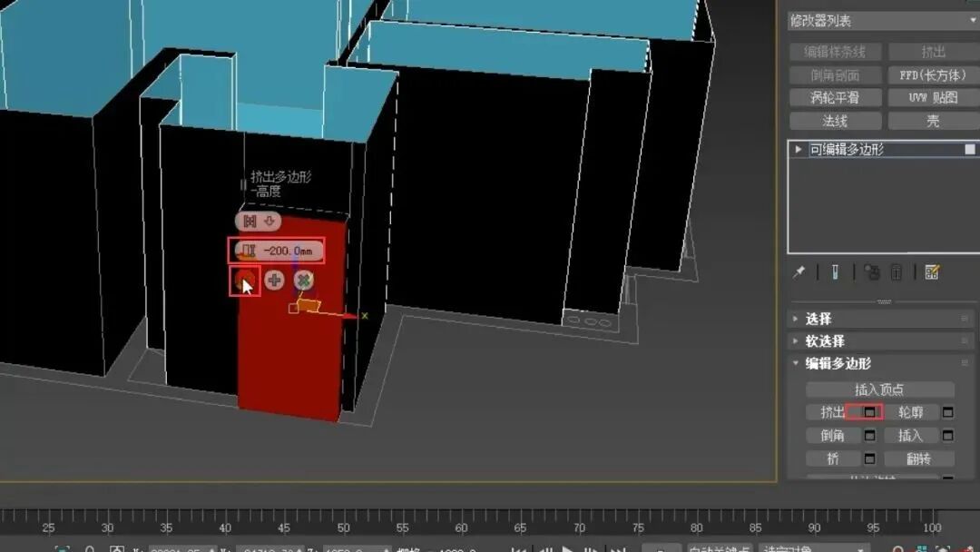
Task: Click the 挤出 button in 编辑多边形 rollout
Action: (833, 412)
